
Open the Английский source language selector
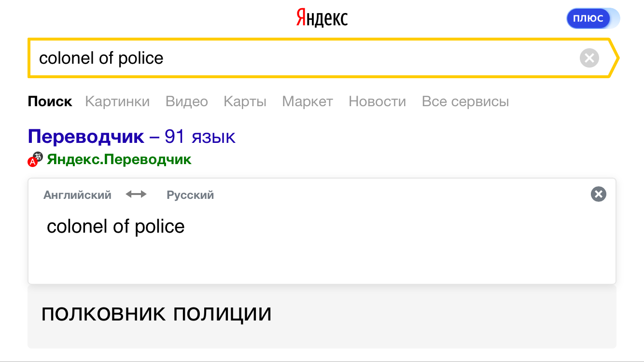click(77, 195)
